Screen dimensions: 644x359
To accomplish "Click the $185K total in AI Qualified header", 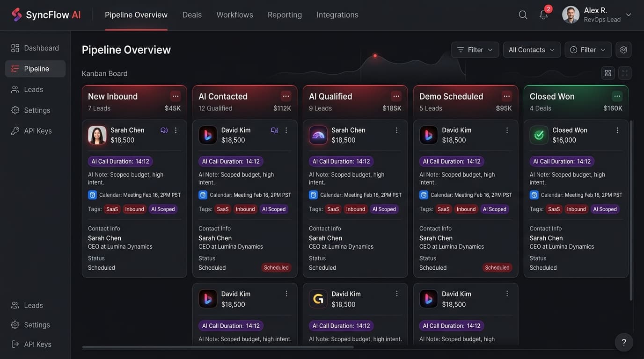I will (x=392, y=108).
